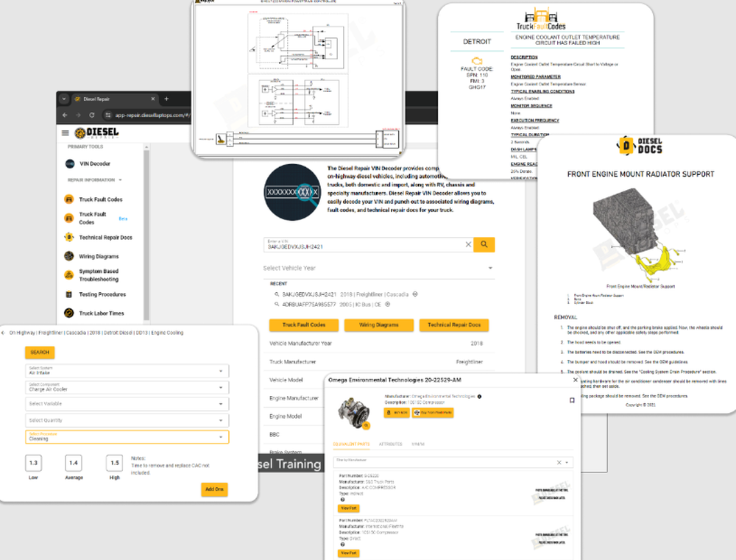Expand the Select Vehicle Year dropdown

(x=378, y=268)
